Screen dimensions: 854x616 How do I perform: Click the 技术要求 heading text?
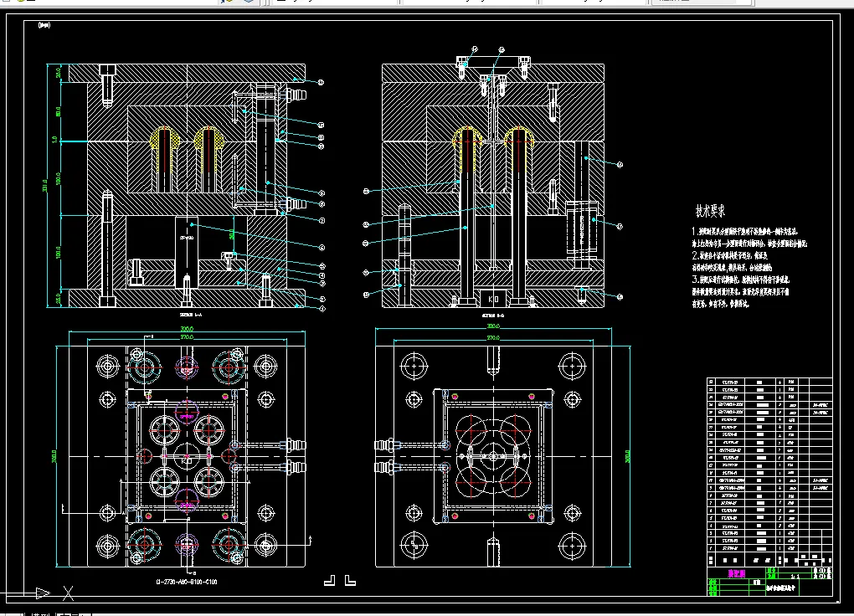coord(710,211)
